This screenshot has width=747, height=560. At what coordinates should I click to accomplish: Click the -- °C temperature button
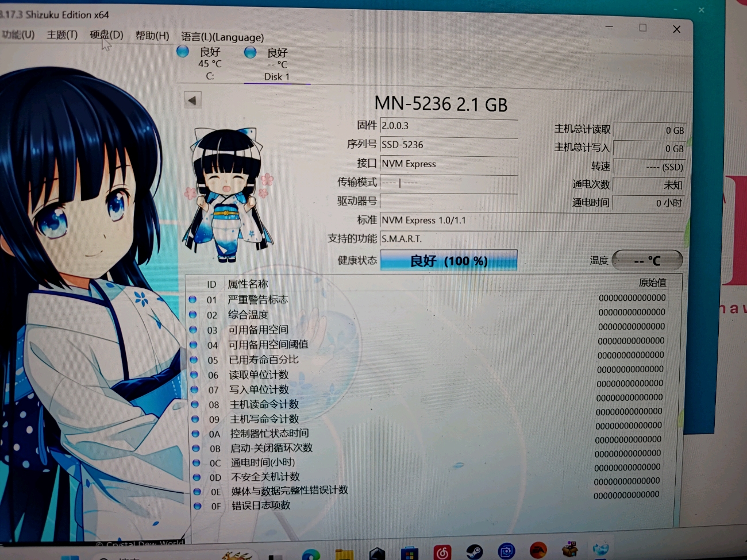click(647, 260)
